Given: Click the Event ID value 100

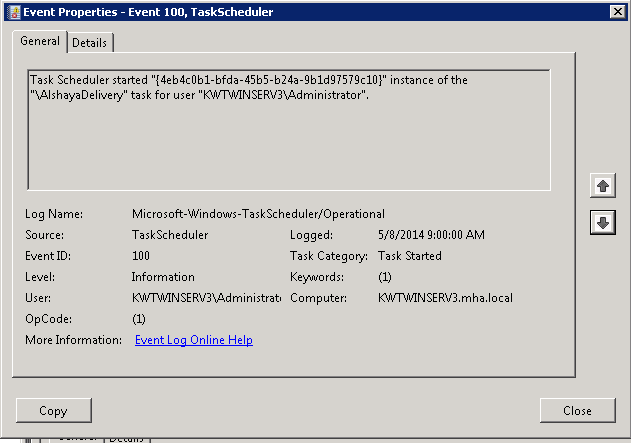Looking at the screenshot, I should pos(141,255).
